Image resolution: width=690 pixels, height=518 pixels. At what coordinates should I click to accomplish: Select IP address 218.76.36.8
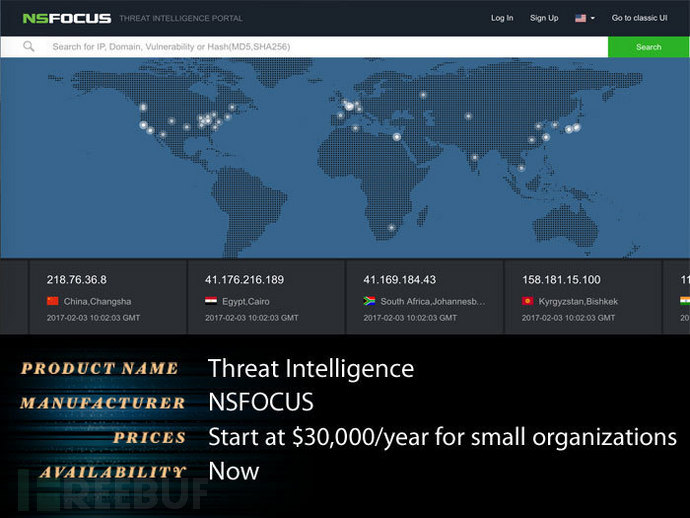77,280
